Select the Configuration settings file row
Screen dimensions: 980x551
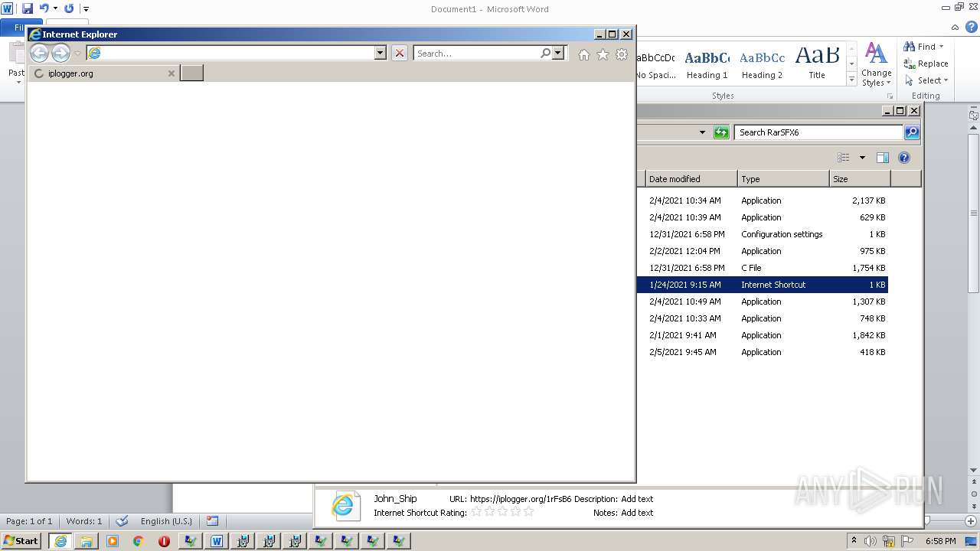click(762, 234)
